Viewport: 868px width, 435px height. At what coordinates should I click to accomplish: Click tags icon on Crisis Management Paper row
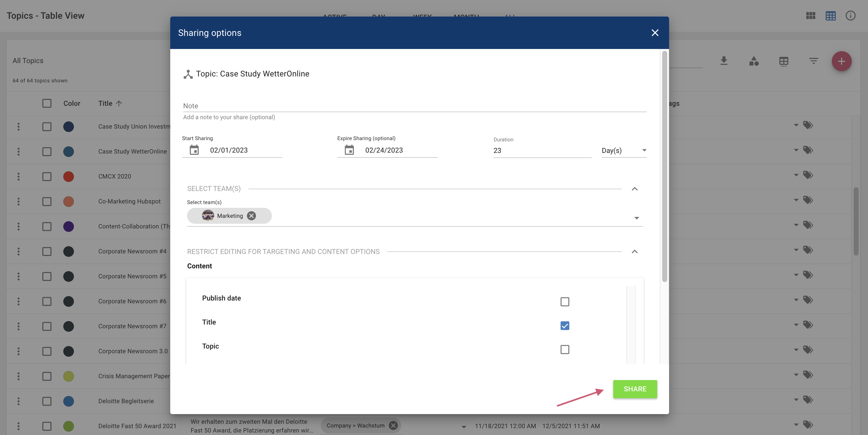coord(808,375)
